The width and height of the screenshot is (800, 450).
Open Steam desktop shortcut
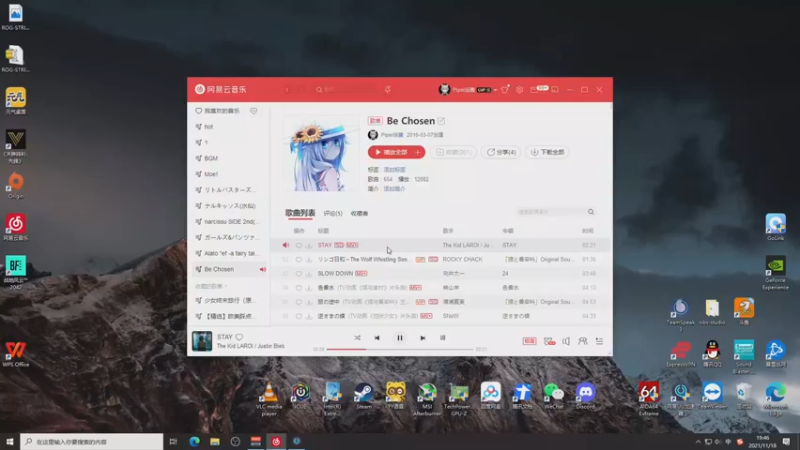tap(364, 395)
